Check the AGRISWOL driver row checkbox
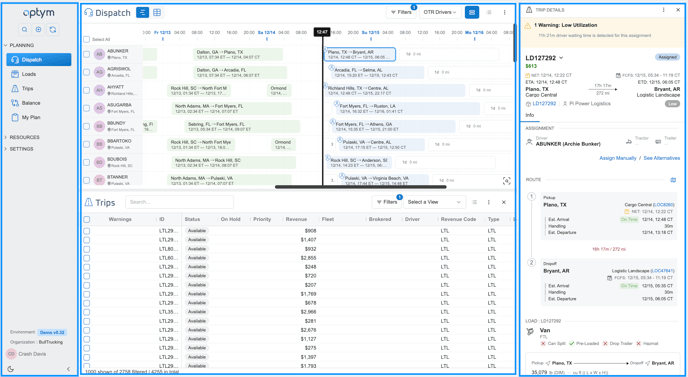The height and width of the screenshot is (377, 688). (x=87, y=72)
